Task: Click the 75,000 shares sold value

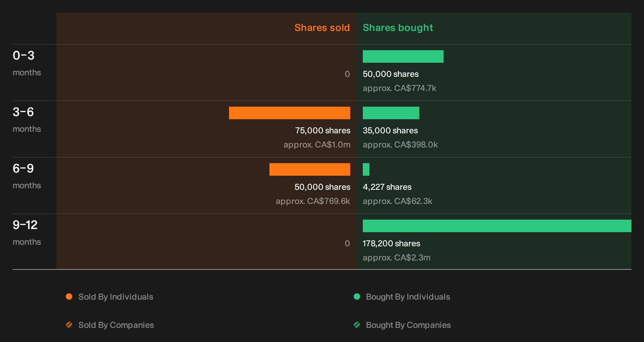Action: 323,131
